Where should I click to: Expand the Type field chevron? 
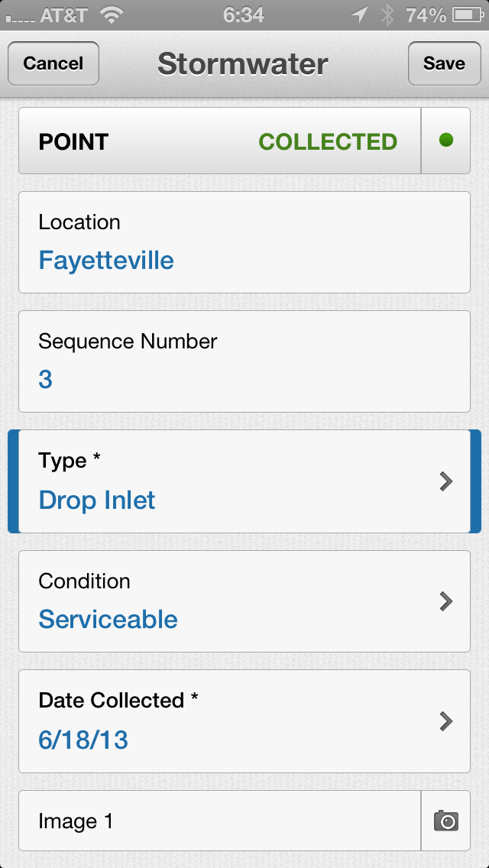tap(446, 481)
